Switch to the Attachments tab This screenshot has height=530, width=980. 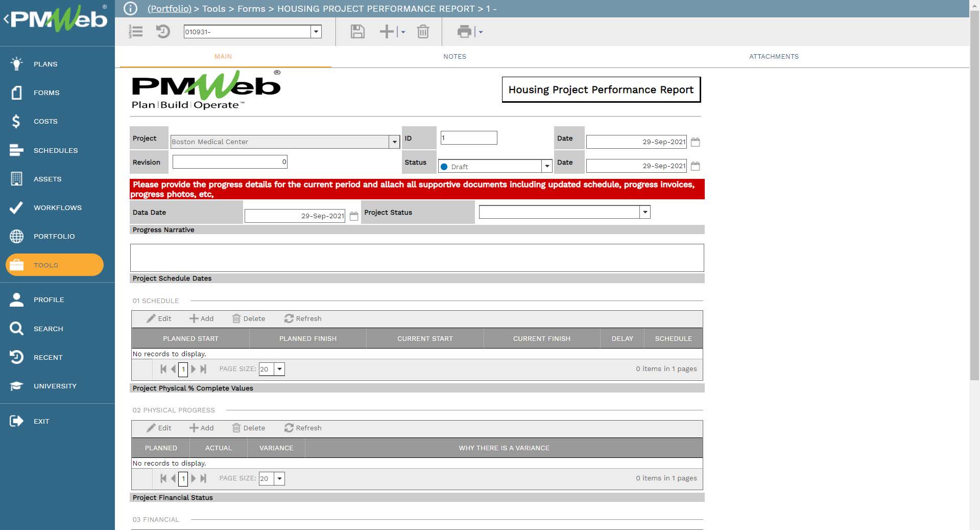(774, 56)
